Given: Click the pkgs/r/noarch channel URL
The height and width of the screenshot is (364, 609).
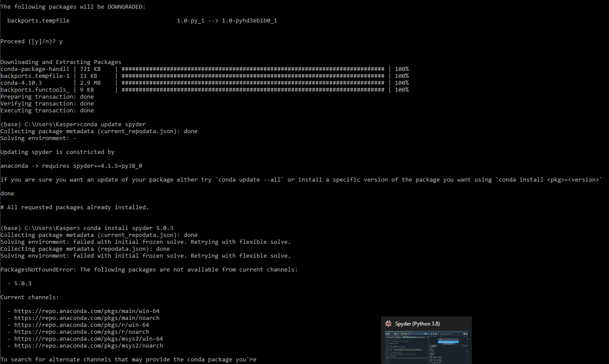Looking at the screenshot, I should pos(82,332).
